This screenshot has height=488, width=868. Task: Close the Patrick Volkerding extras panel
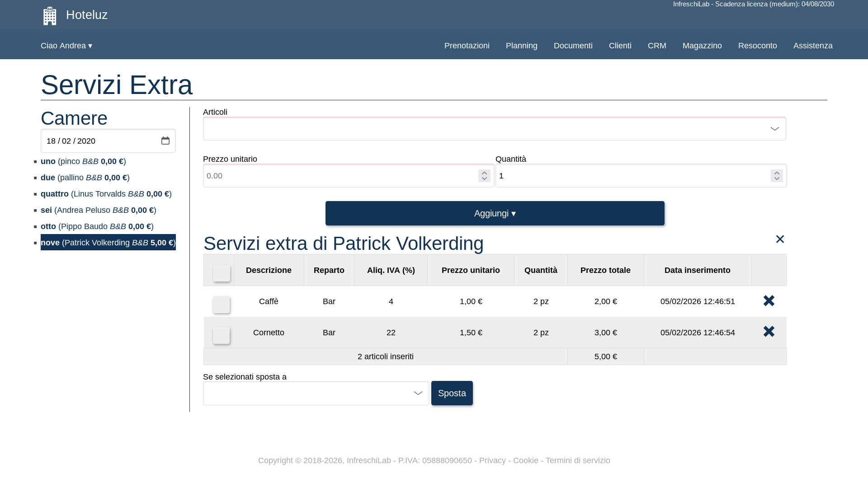coord(780,239)
